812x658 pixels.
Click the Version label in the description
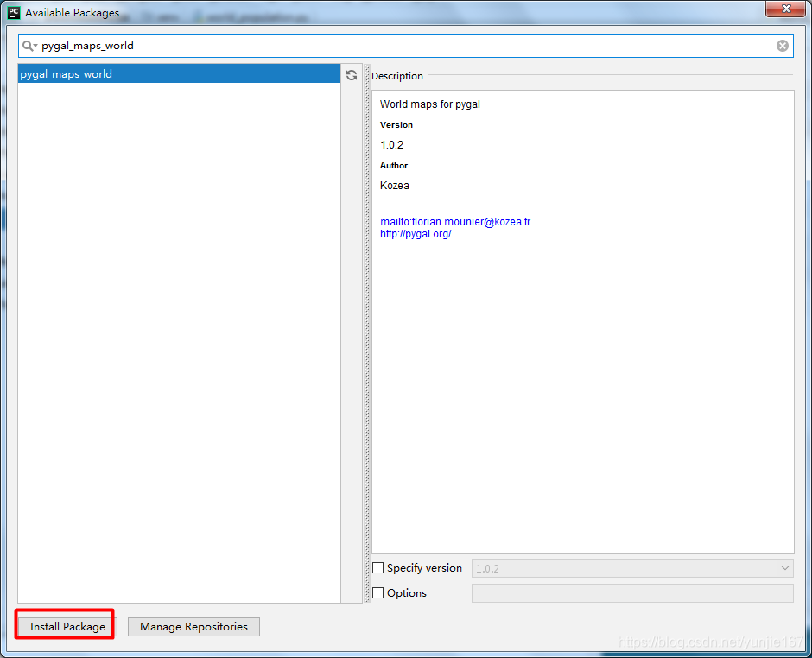[x=396, y=124]
